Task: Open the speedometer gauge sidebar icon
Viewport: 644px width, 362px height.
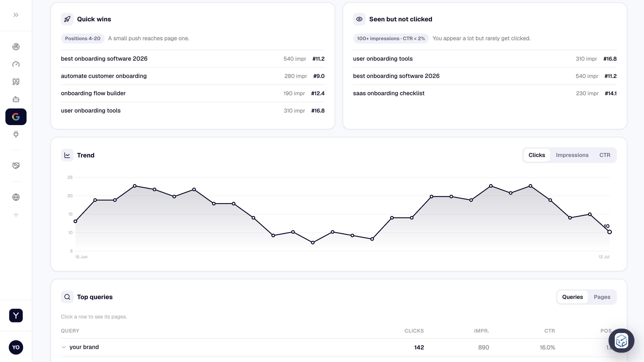Action: pos(16,64)
